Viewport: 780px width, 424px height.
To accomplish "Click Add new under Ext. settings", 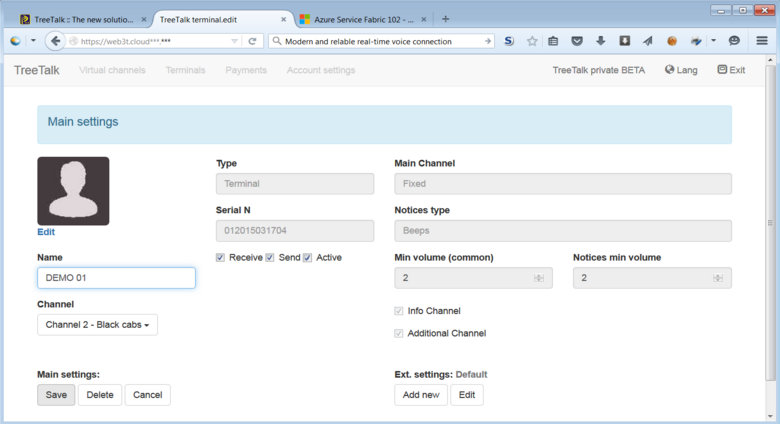I will coord(421,395).
